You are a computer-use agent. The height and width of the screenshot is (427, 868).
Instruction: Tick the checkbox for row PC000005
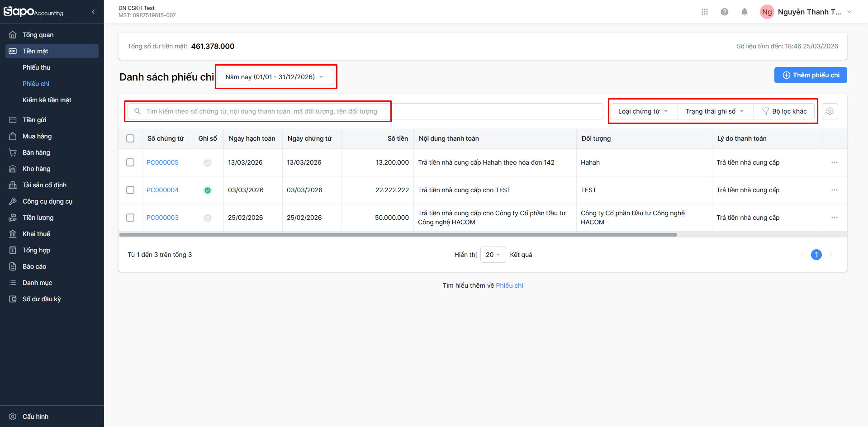[130, 162]
